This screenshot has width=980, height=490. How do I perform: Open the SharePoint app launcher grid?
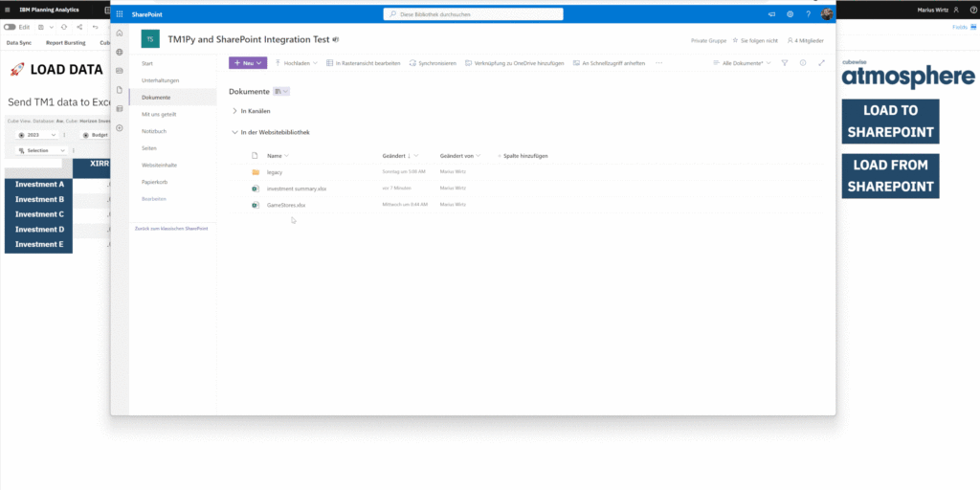[x=120, y=14]
